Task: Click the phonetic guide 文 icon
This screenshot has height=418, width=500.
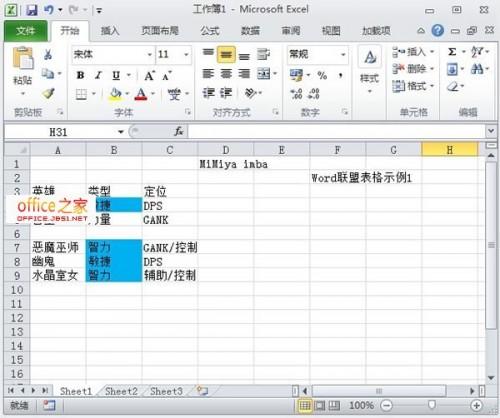Action: coord(174,94)
